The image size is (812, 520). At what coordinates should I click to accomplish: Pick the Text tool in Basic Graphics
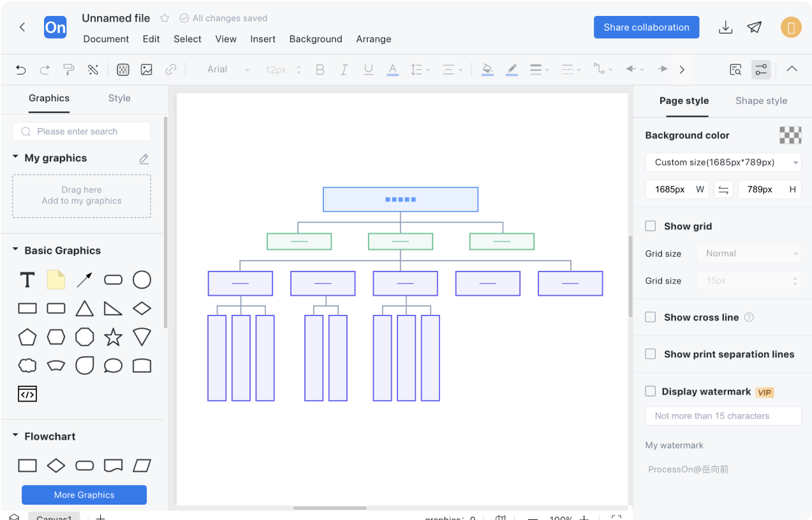[x=27, y=280]
